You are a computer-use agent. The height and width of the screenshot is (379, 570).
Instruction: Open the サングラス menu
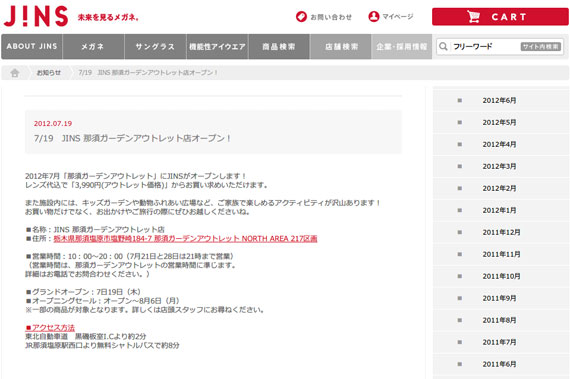[x=155, y=47]
